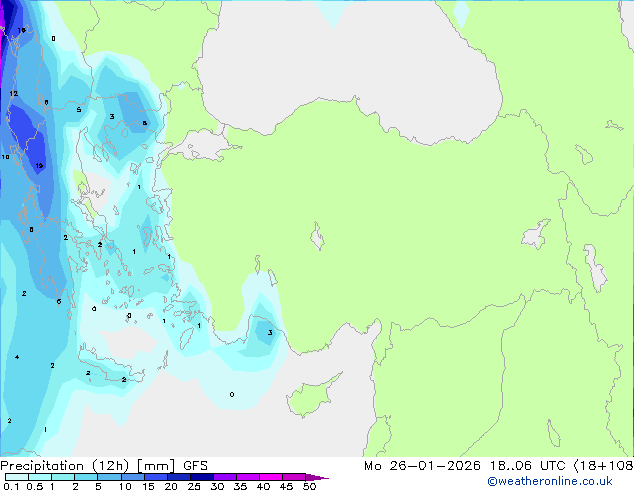Screen dimensions: 634x490
Task: Click legend tick label '40'
Action: tap(264, 486)
